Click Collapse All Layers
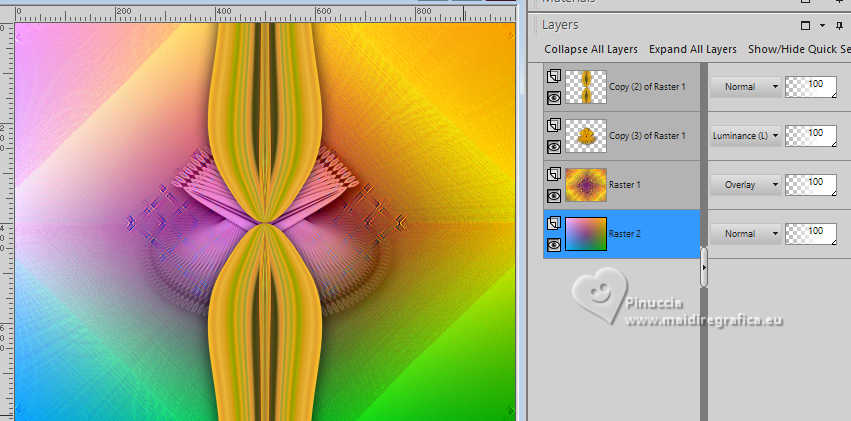851x421 pixels. tap(591, 49)
